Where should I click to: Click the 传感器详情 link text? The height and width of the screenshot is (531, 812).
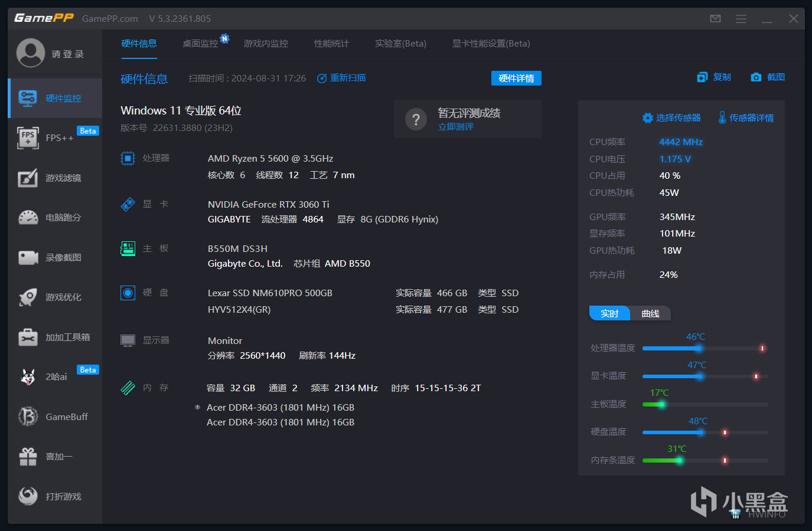pos(751,118)
